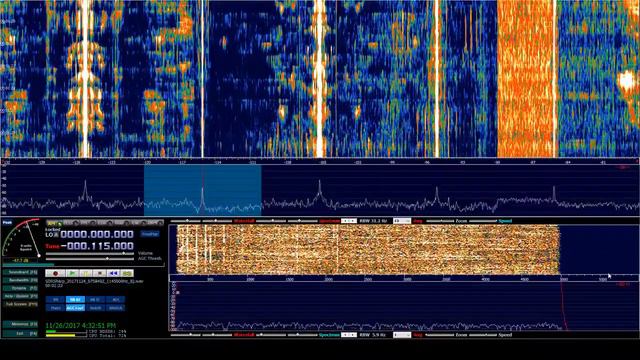
Task: Select AM demodulation mode
Action: pyautogui.click(x=55, y=223)
